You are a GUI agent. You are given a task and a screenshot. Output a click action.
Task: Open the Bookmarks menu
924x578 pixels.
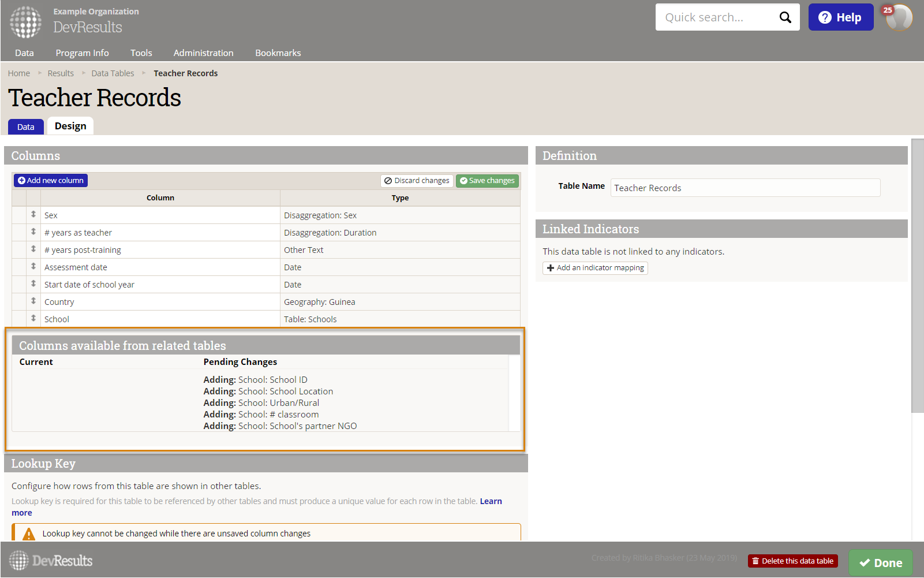click(x=278, y=53)
